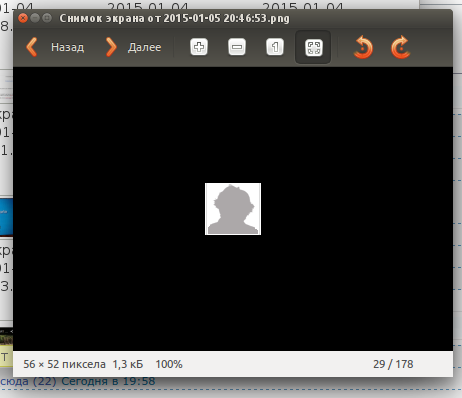This screenshot has height=398, width=462.
Task: Go to next image via Далее label
Action: (x=144, y=47)
